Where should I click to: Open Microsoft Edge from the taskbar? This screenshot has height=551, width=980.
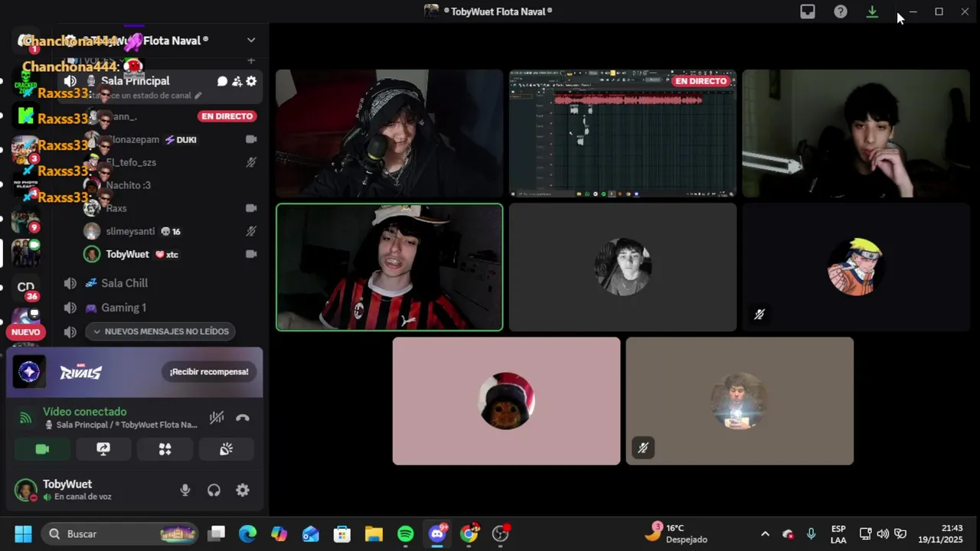pos(247,534)
